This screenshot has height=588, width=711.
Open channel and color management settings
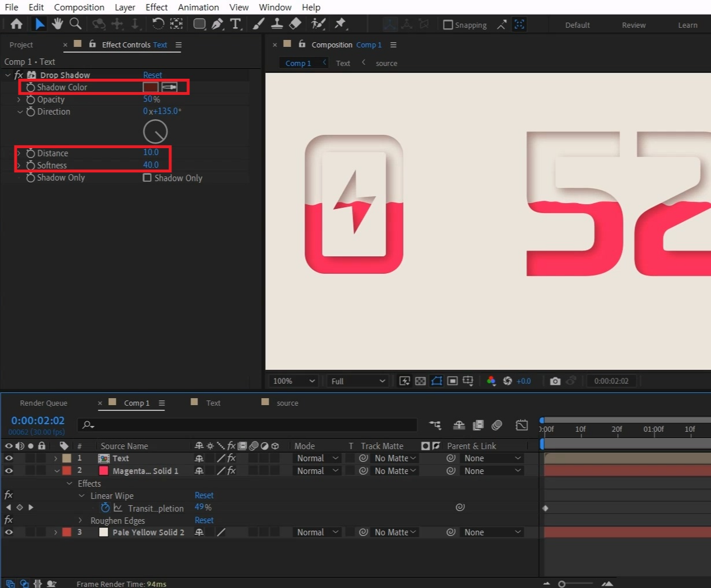pyautogui.click(x=491, y=381)
